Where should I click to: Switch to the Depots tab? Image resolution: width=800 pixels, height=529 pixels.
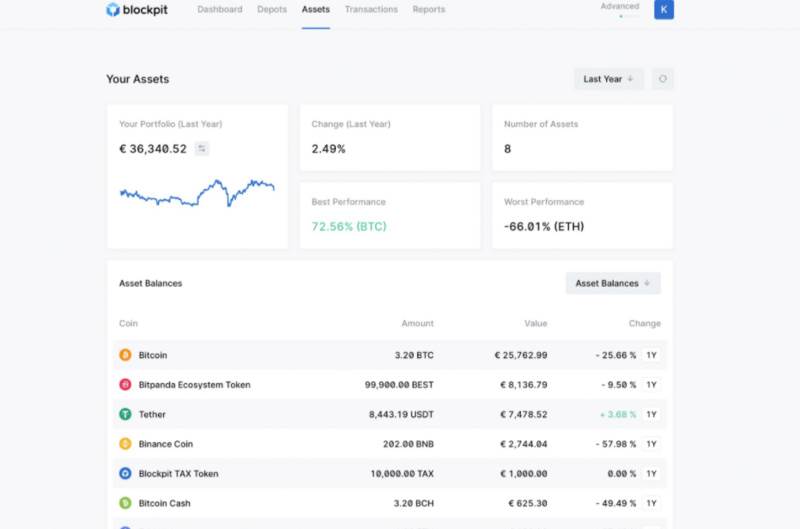point(272,9)
